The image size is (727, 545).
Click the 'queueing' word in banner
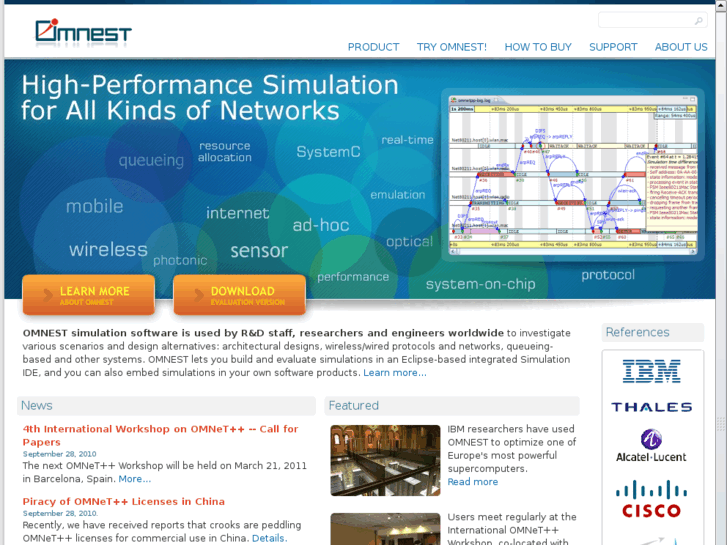[x=151, y=160]
